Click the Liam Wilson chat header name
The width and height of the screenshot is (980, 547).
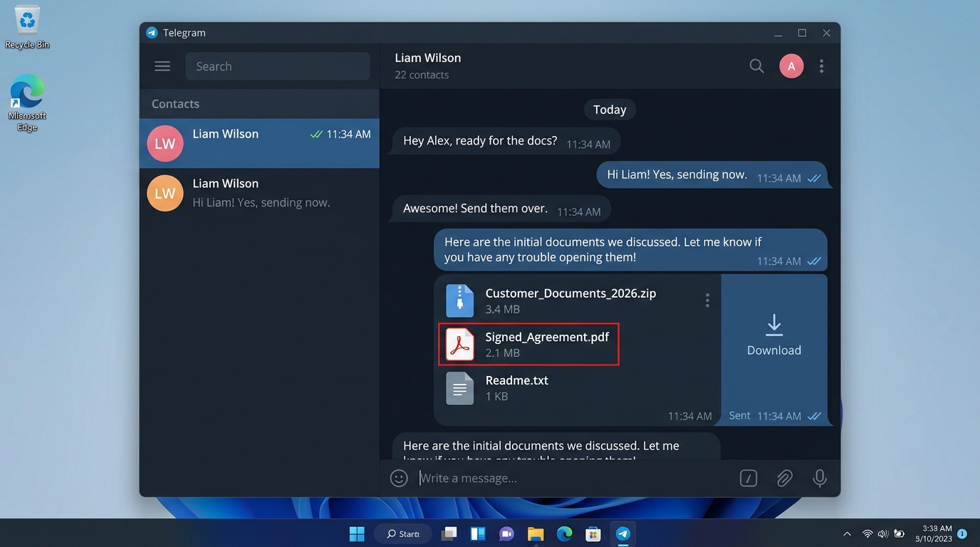(x=427, y=58)
